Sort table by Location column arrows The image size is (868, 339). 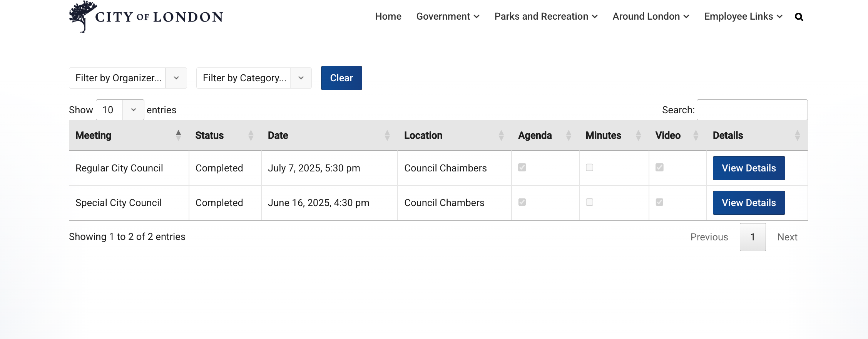coord(501,135)
